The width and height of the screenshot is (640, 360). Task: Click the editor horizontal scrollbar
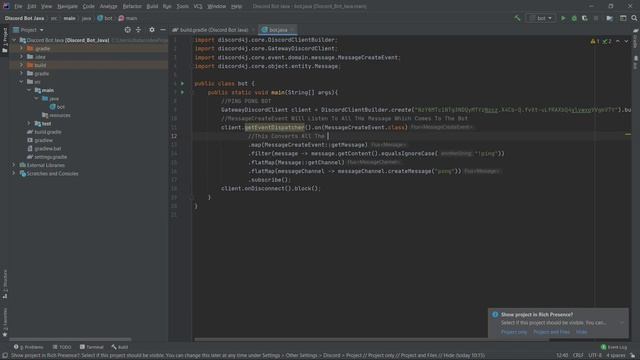pos(371,339)
